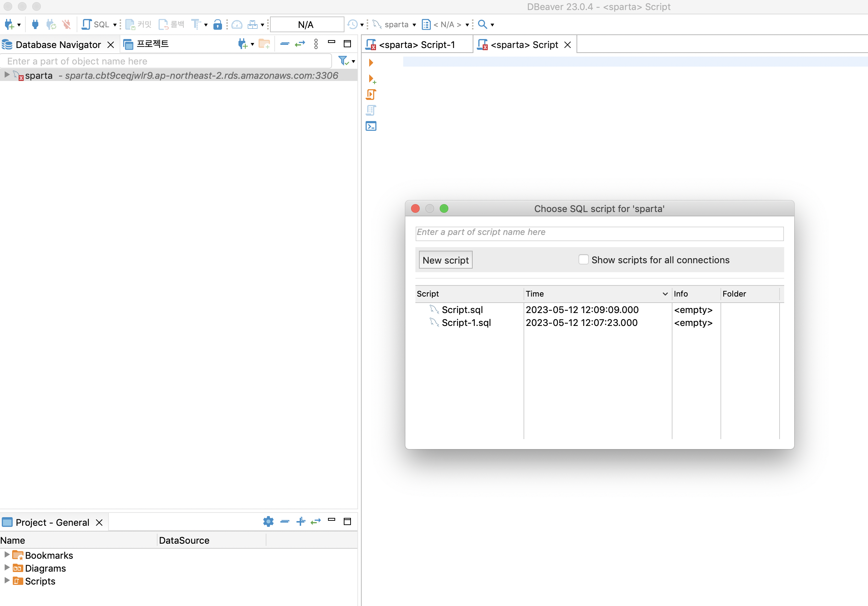Select the sparta connection in the navigator
The image size is (868, 606).
point(178,76)
